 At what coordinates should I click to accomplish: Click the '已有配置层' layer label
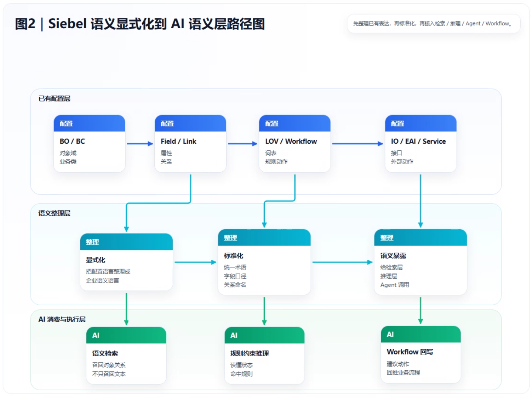[x=54, y=98]
